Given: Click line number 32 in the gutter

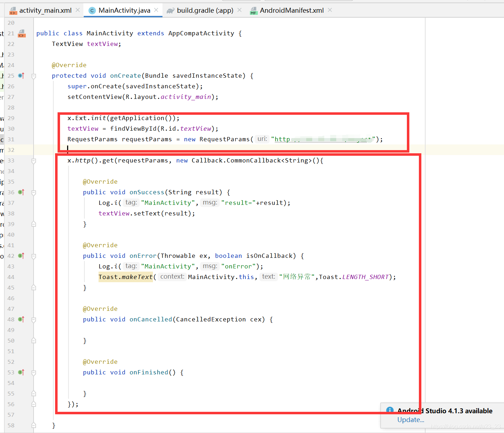Looking at the screenshot, I should 11,150.
